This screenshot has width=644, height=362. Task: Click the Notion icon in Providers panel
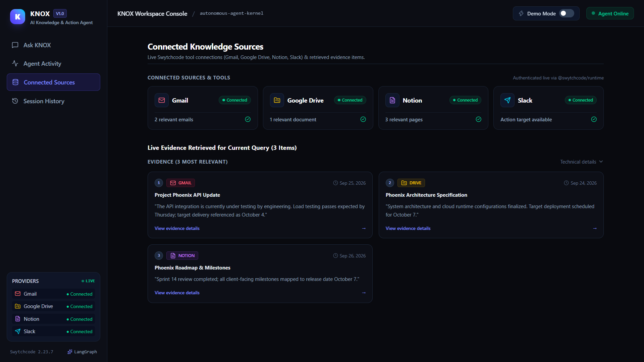[x=18, y=319]
